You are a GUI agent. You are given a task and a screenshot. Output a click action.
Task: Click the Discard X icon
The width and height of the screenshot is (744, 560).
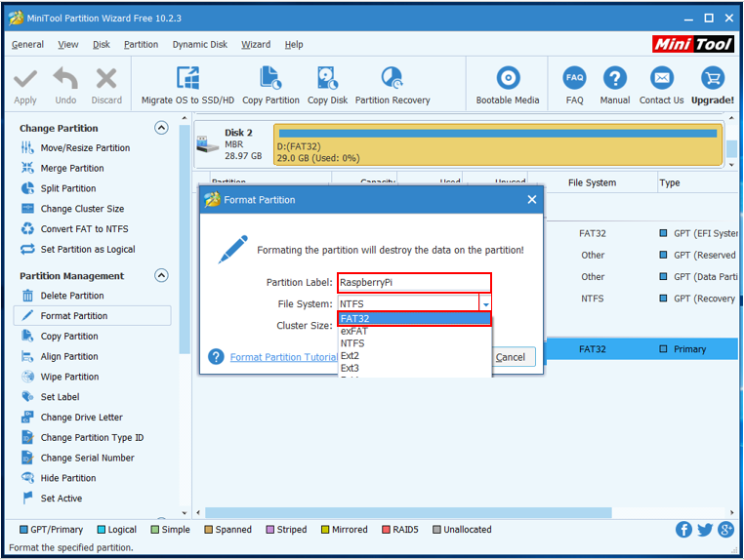click(x=106, y=78)
